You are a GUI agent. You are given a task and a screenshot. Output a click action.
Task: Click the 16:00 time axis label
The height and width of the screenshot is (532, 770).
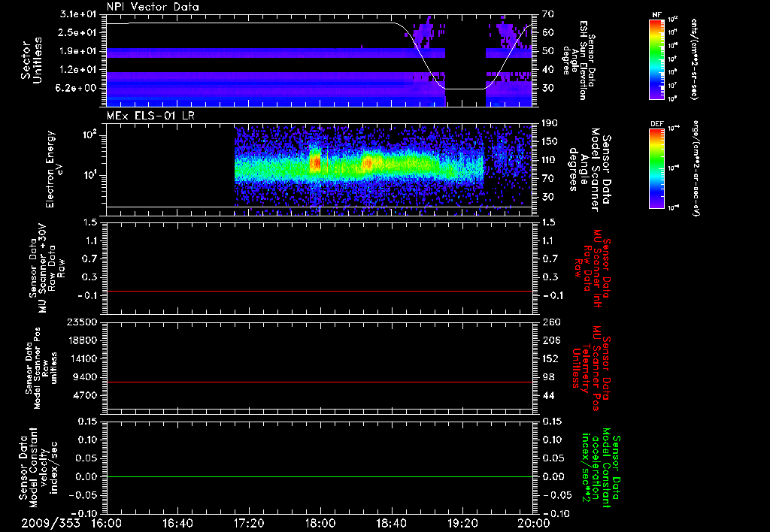[x=107, y=523]
